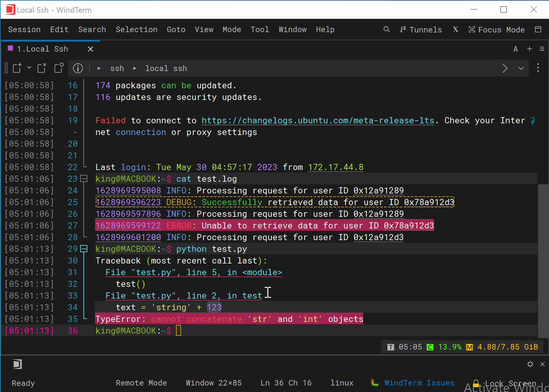The width and height of the screenshot is (549, 392).
Task: Open the changelogs.ubuntu.com link
Action: click(318, 121)
